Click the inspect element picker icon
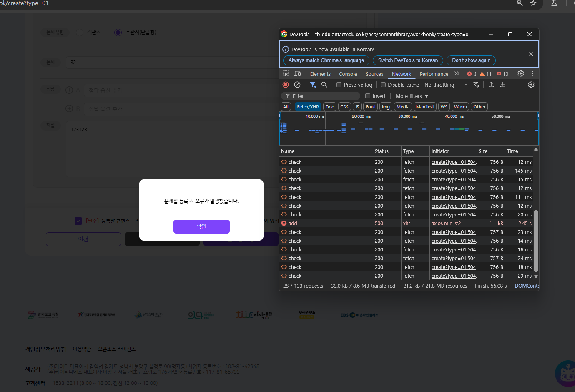The width and height of the screenshot is (575, 392). [286, 74]
